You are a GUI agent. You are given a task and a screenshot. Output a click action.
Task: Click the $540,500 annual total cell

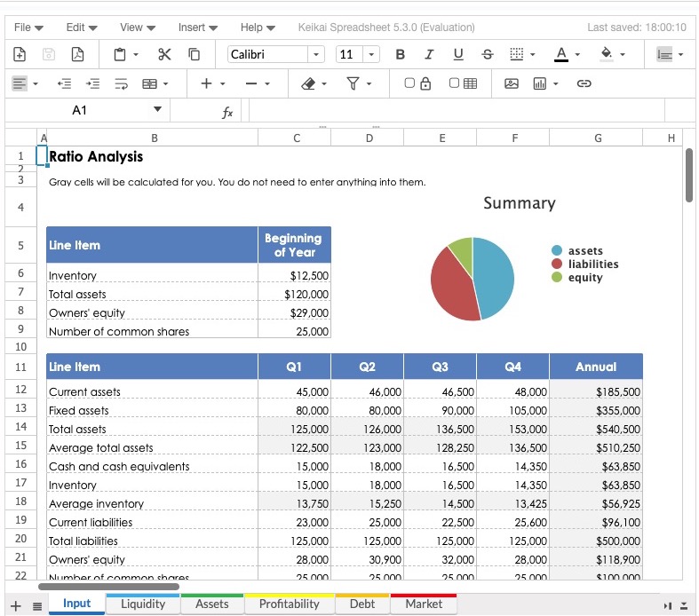tap(596, 429)
